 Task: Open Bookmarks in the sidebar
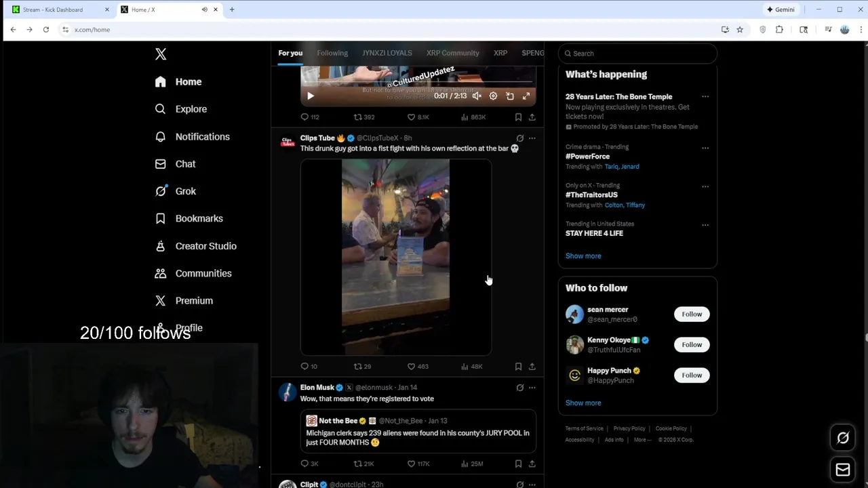pyautogui.click(x=189, y=218)
